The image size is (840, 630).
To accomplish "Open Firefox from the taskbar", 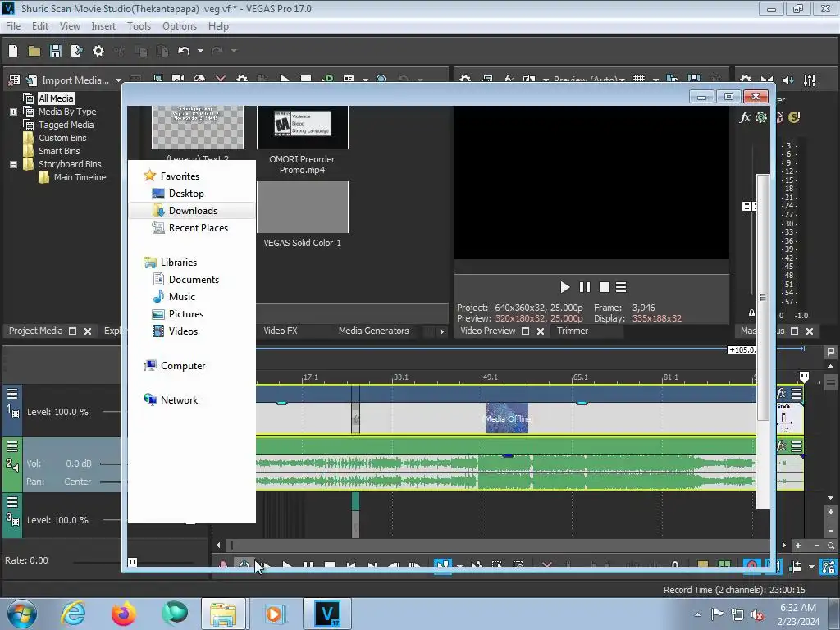I will coord(123,614).
